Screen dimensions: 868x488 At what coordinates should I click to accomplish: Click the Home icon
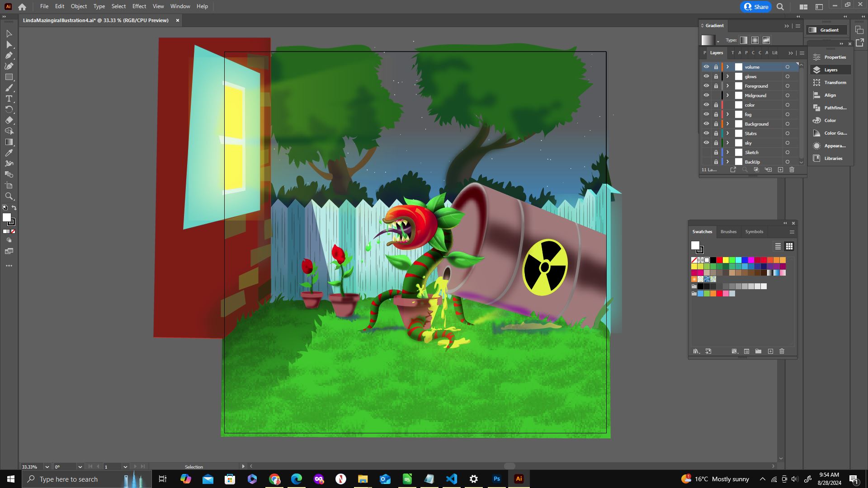pos(22,7)
